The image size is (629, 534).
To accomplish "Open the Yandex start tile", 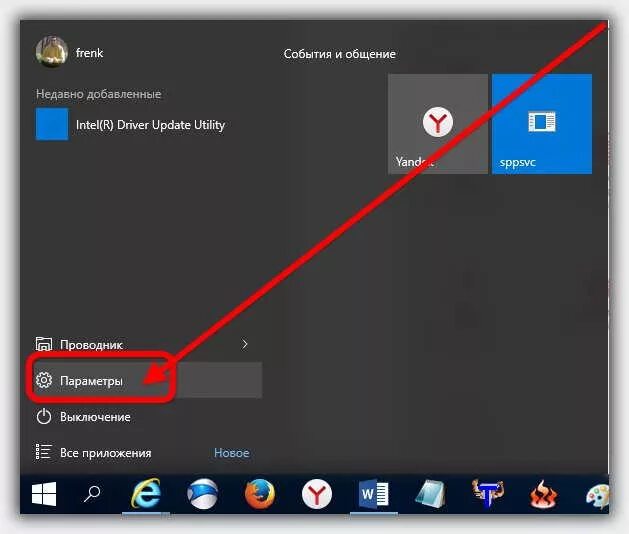I will 438,124.
